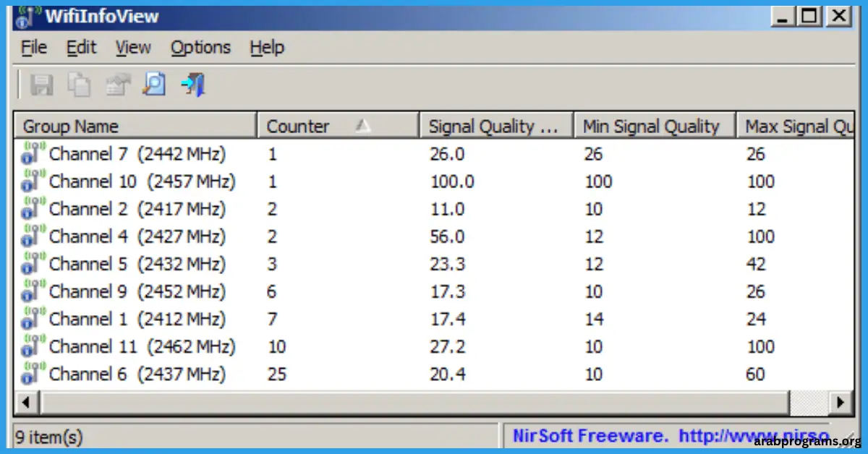Viewport: 868px width, 454px height.
Task: Sort by the Counter column header
Action: pos(339,127)
